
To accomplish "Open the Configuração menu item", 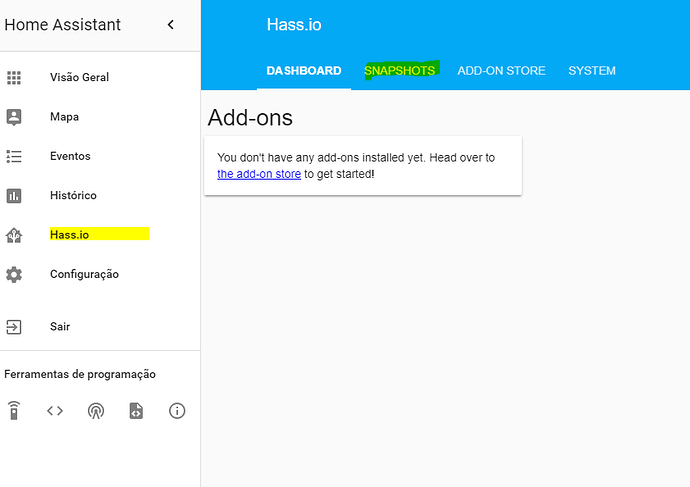I will (84, 275).
